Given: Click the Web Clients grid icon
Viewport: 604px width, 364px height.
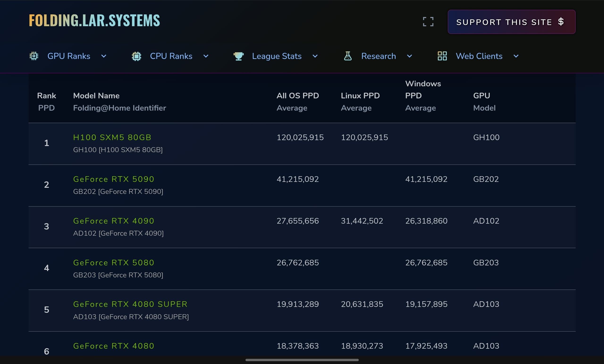Looking at the screenshot, I should click(442, 56).
